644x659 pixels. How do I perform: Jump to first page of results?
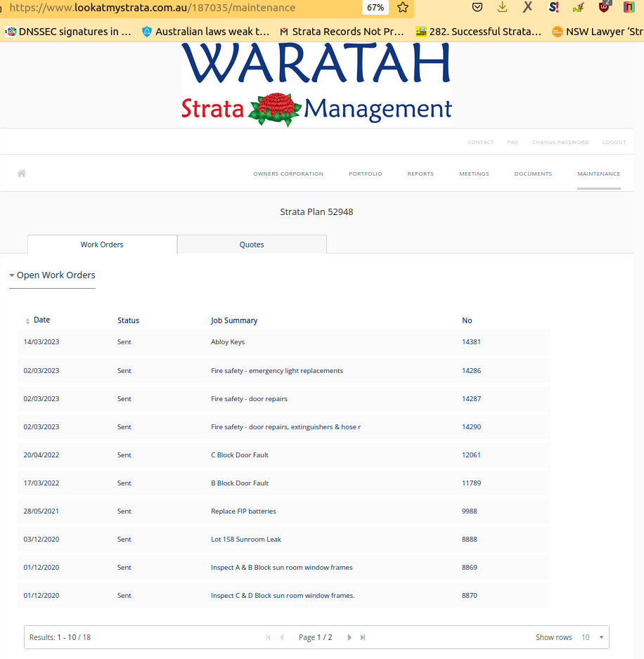[268, 637]
